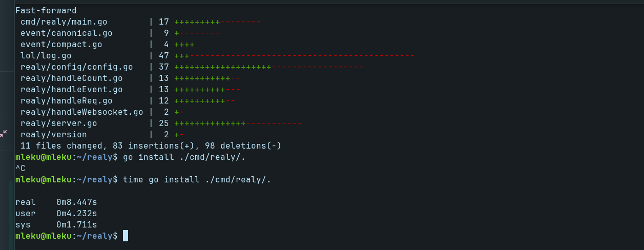Click the pink collapse arrows icon
Image resolution: width=644 pixels, height=250 pixels.
pyautogui.click(x=4, y=133)
